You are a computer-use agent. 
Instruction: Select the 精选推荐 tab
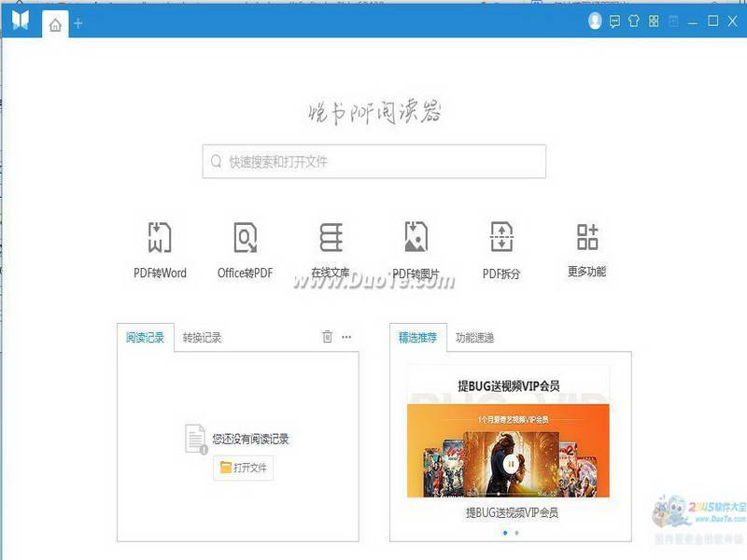tap(417, 338)
